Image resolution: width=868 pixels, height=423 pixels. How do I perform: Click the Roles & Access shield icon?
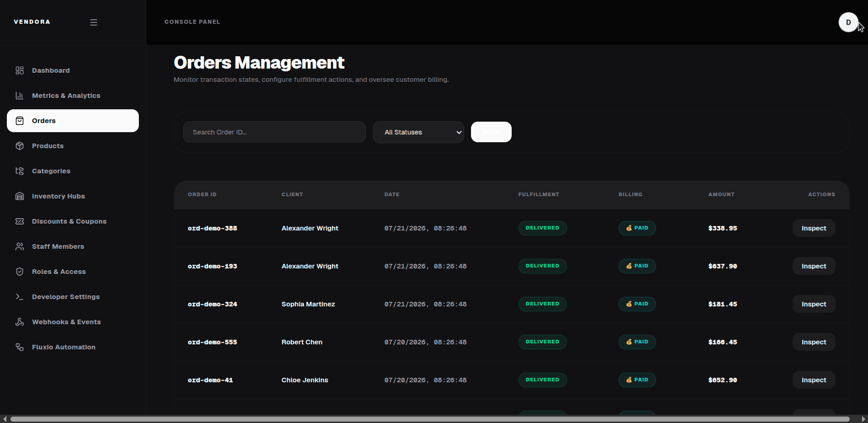pyautogui.click(x=20, y=272)
